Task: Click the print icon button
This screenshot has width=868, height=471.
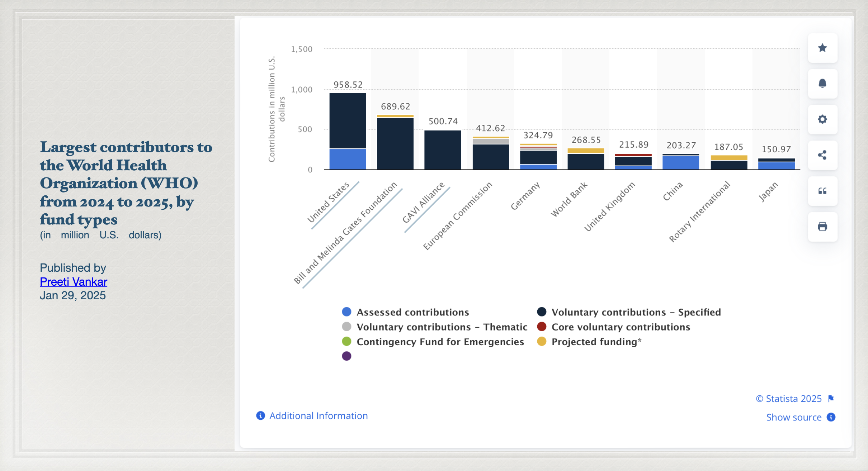Action: [822, 227]
